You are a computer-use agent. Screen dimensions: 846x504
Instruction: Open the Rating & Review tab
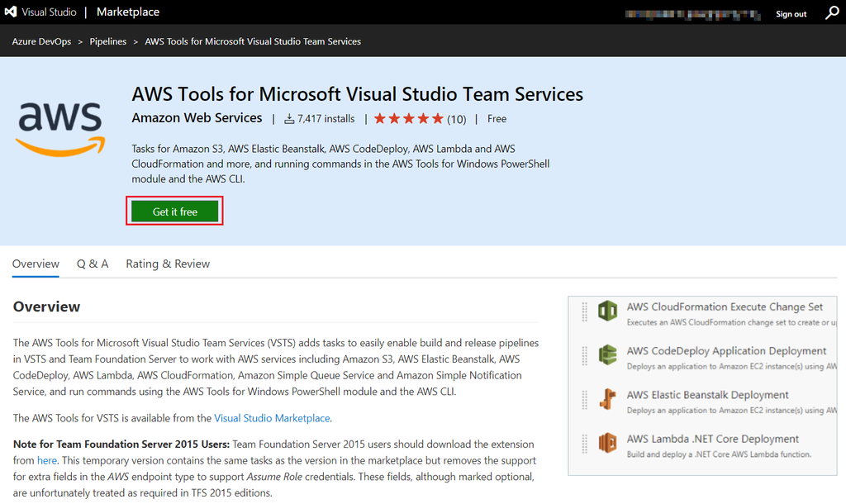point(168,264)
